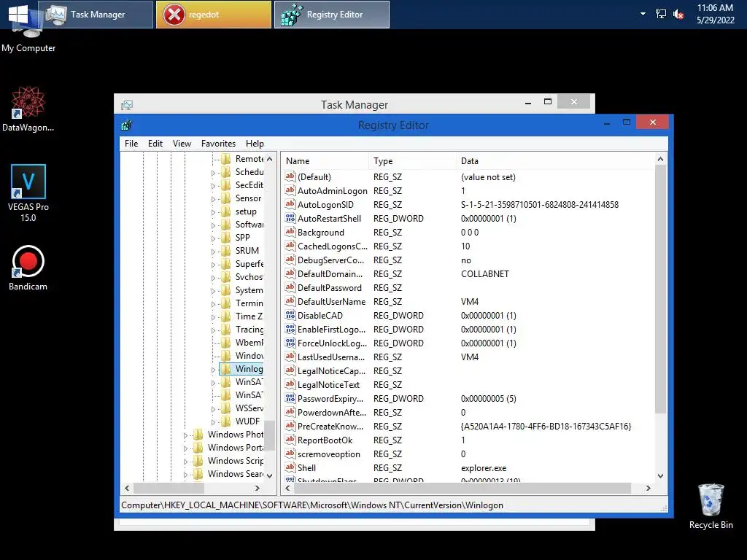
Task: Open the File menu
Action: [x=131, y=144]
